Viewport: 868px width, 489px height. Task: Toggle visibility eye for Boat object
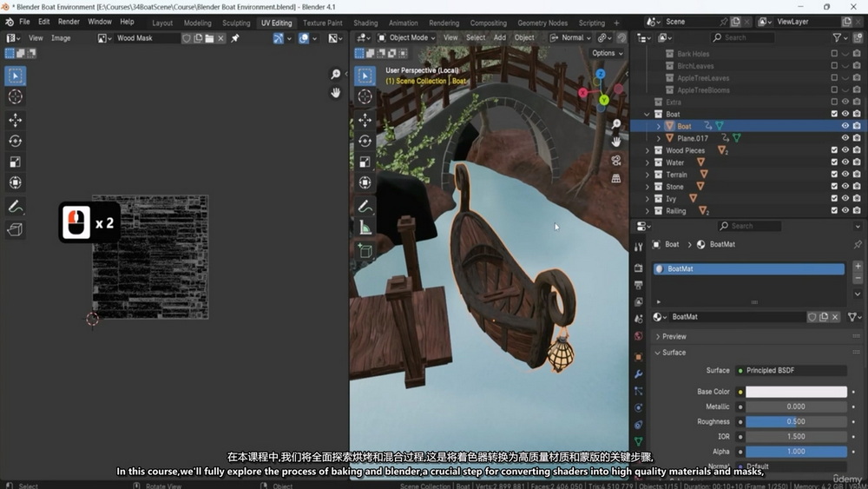[845, 126]
